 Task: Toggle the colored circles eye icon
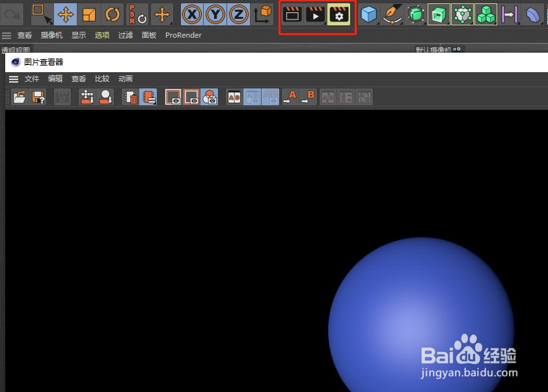click(210, 97)
